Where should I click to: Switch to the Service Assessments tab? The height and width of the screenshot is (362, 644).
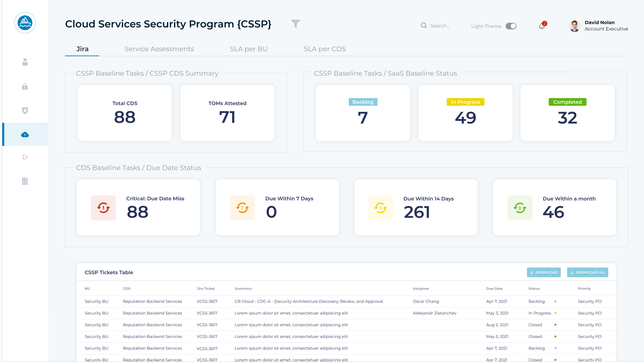[159, 49]
